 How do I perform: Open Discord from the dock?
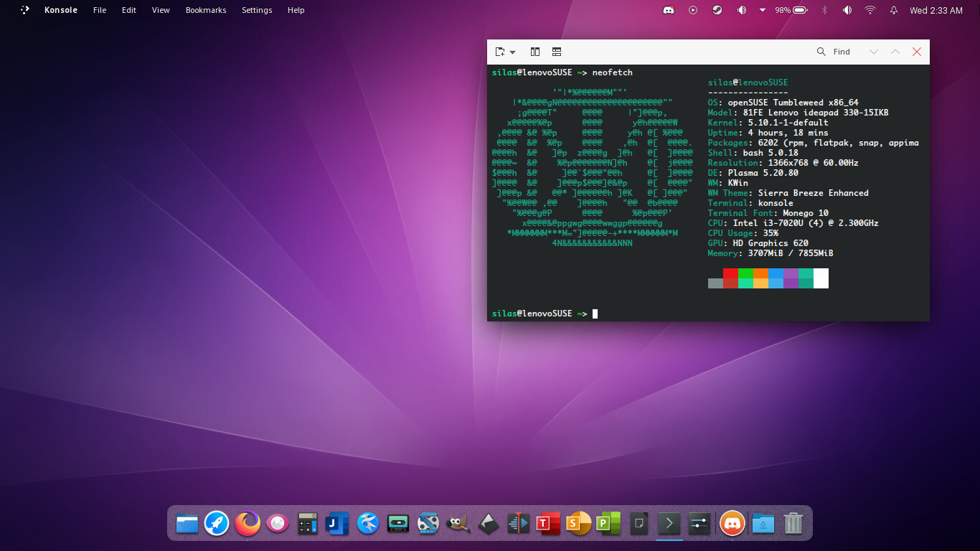pos(732,523)
